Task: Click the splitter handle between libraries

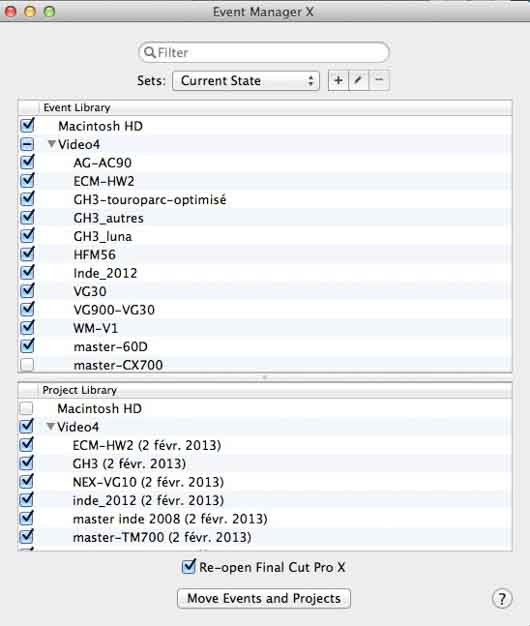Action: pos(265,377)
